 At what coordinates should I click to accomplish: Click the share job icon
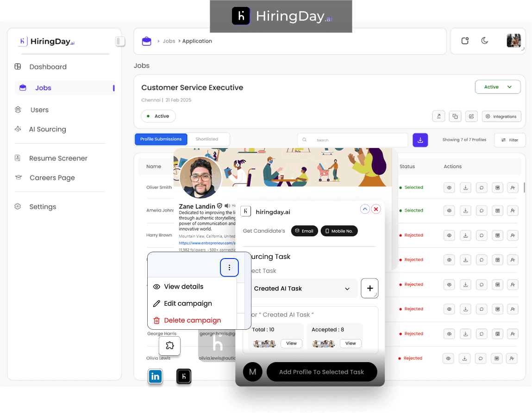pyautogui.click(x=438, y=116)
